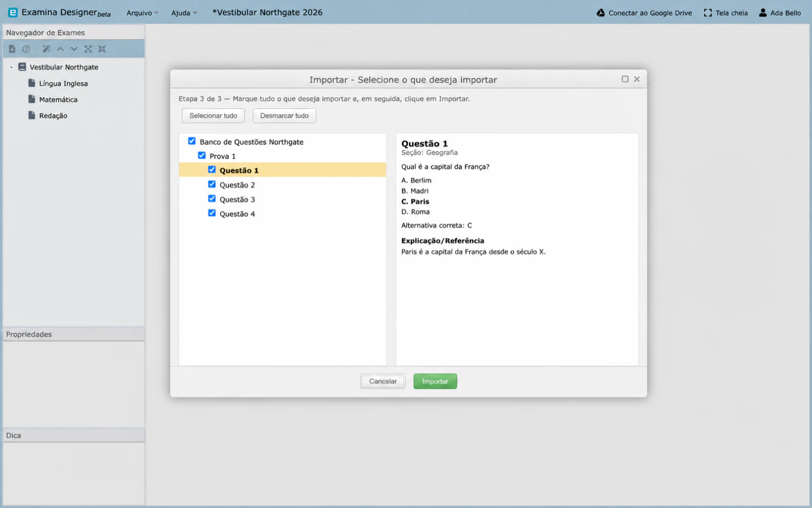Click the Conectar ao Google Drive link
Viewport: 812px width, 508px height.
point(650,13)
